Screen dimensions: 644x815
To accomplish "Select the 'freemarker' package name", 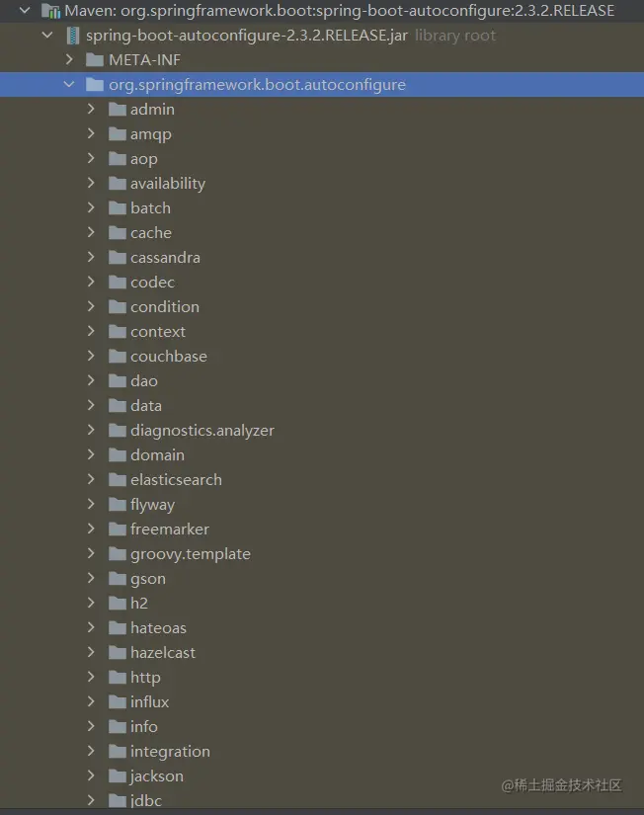I will [170, 530].
